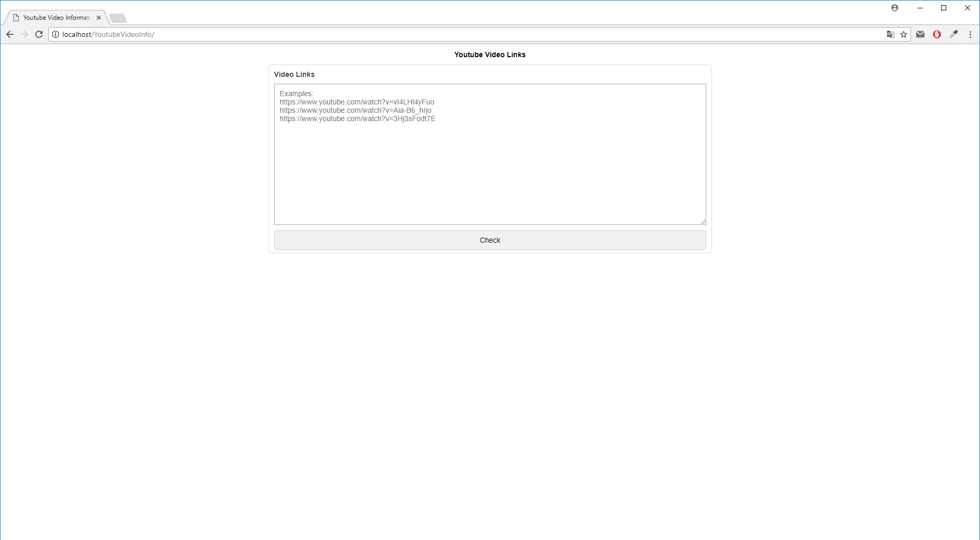980x540 pixels.
Task: Select the eyedropper extension icon
Action: 954,34
